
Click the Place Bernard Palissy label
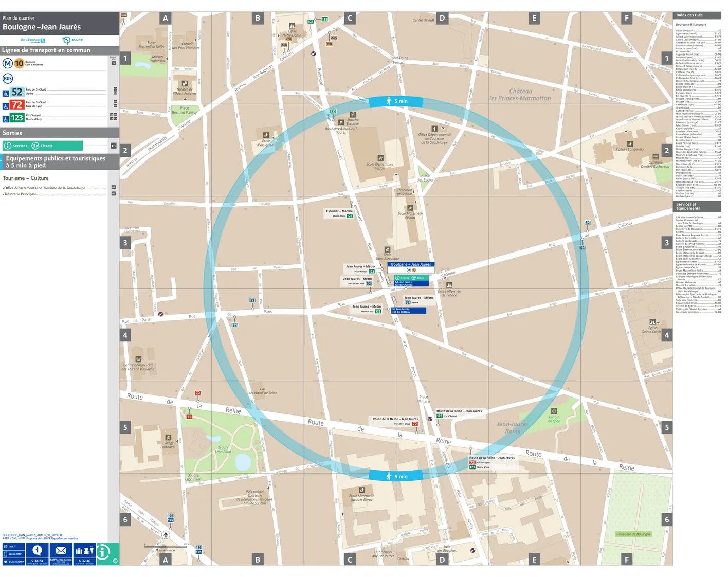(x=184, y=110)
